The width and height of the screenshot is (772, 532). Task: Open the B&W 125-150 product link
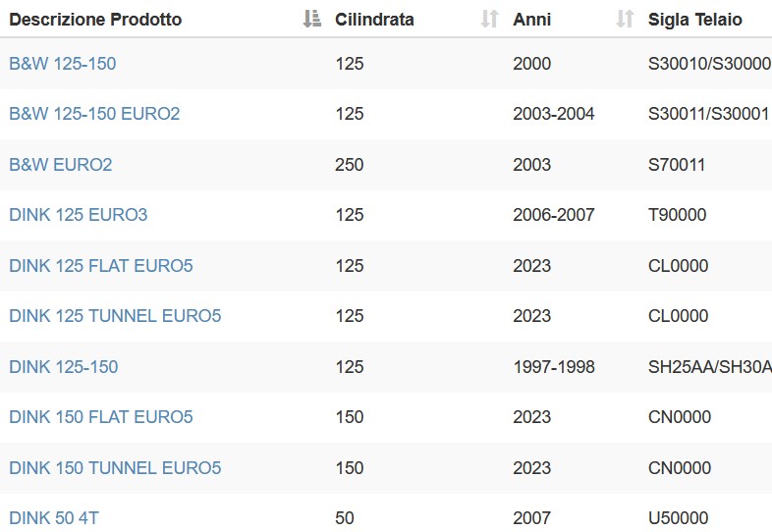63,64
